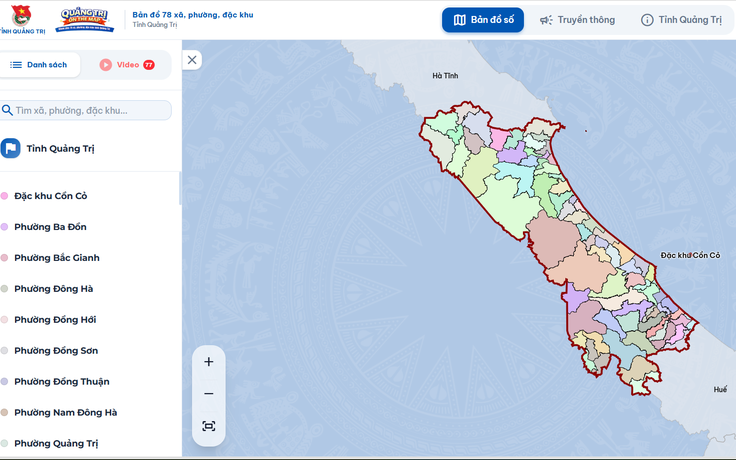Click the zoom in plus button
Screen dimensions: 736x460
pyautogui.click(x=208, y=362)
